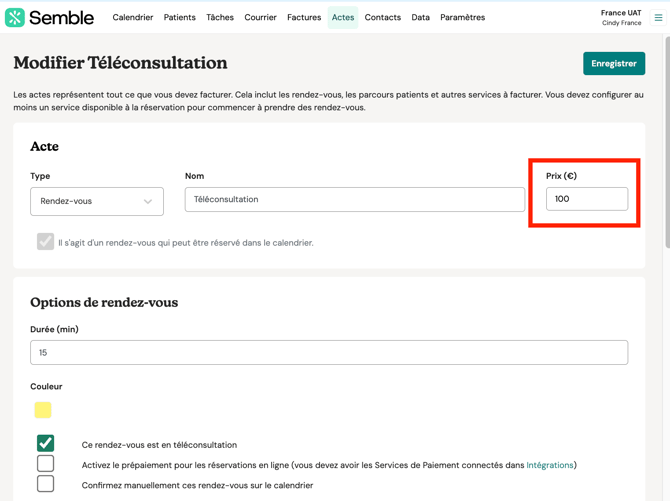Click the Semble logo icon
This screenshot has height=501, width=670.
(x=15, y=17)
